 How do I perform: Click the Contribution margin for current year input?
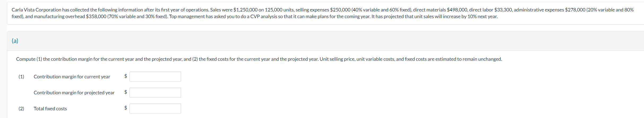[x=155, y=76]
